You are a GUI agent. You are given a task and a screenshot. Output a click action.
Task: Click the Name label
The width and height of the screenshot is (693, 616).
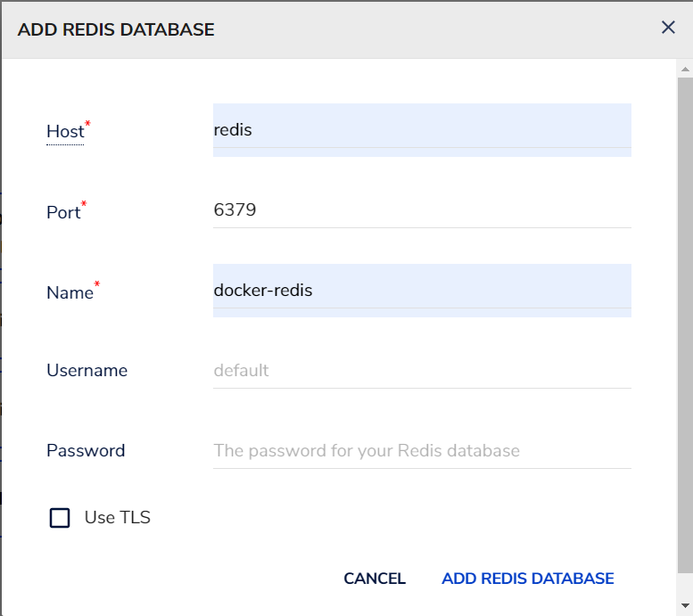pyautogui.click(x=70, y=292)
